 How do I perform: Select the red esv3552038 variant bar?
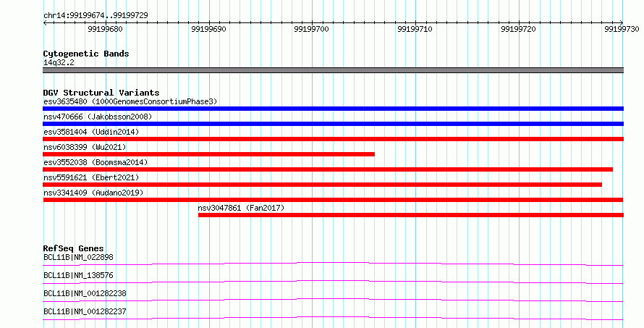328,169
